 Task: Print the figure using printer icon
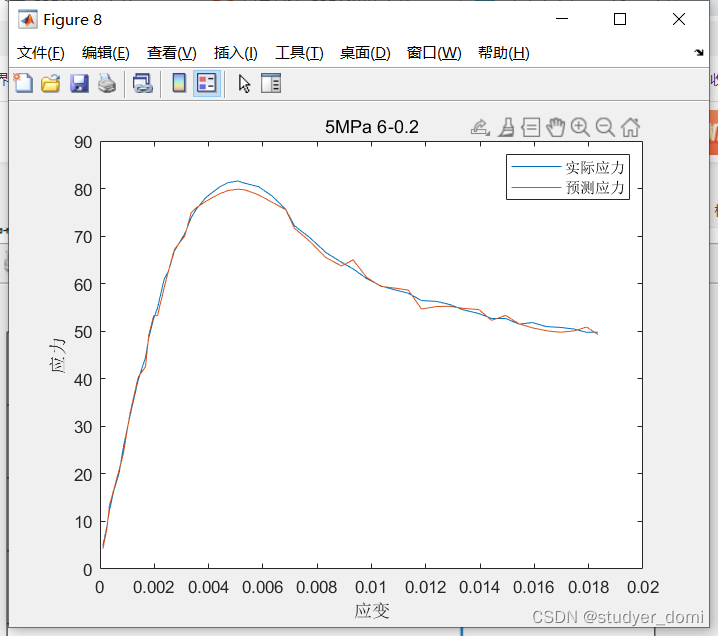[107, 83]
